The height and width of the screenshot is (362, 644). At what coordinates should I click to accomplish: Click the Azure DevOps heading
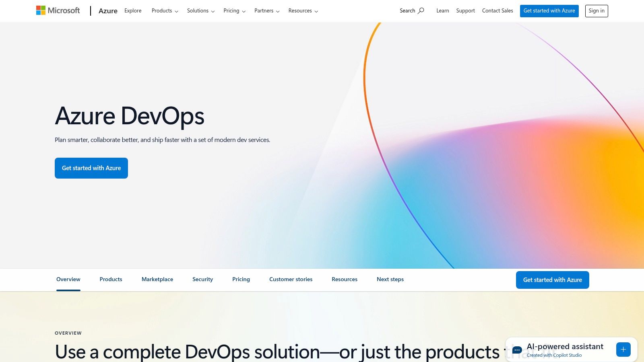coord(130,116)
